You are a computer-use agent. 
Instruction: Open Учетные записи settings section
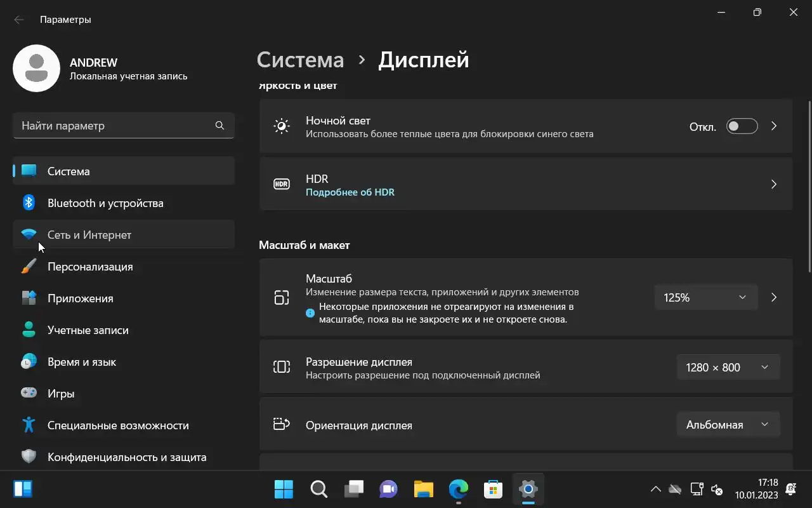coord(124,330)
